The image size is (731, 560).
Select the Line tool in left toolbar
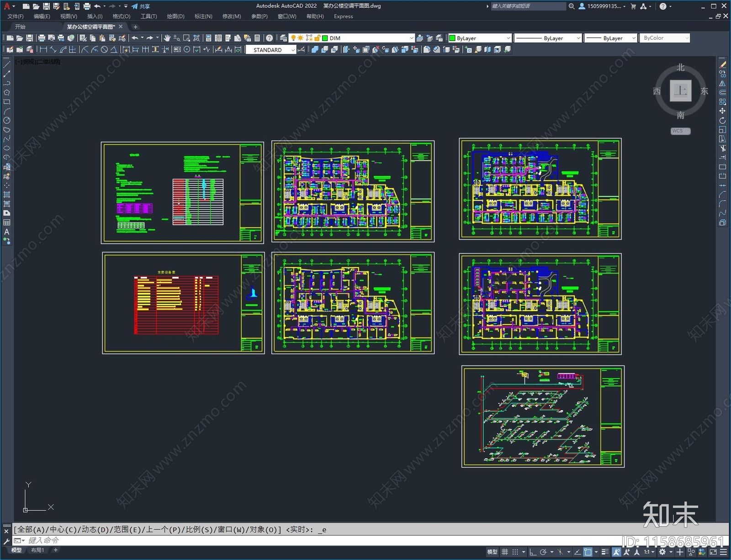pos(7,65)
